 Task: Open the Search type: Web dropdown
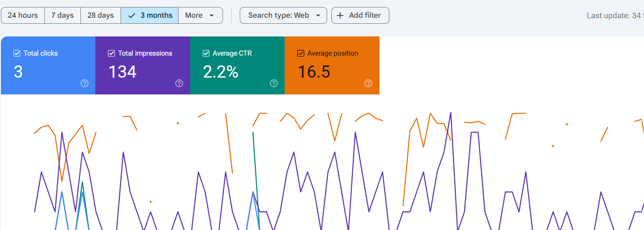click(x=283, y=15)
